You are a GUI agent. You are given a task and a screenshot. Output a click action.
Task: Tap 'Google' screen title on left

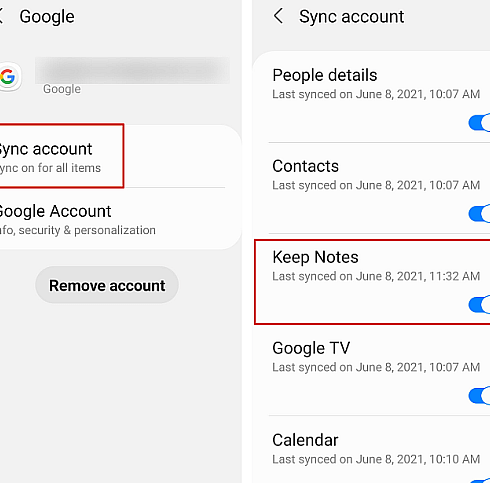(47, 17)
